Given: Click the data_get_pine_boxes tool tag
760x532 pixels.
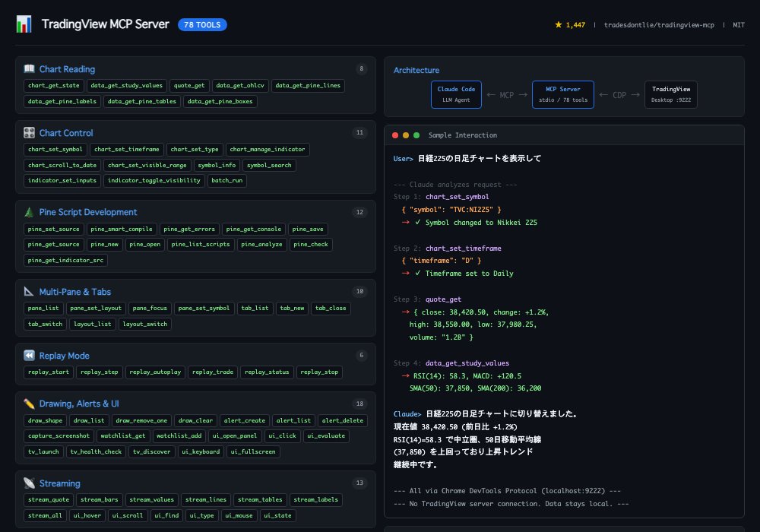Looking at the screenshot, I should coord(220,102).
